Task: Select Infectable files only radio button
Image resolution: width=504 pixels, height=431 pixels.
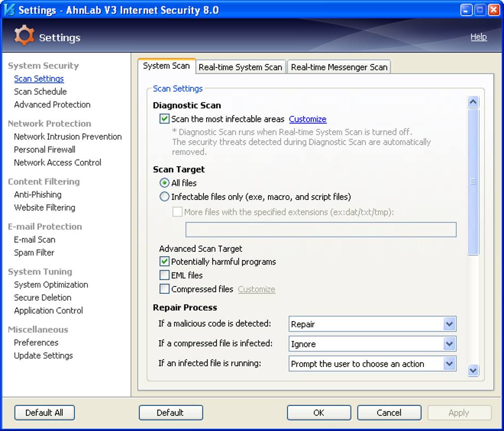Action: coord(164,196)
